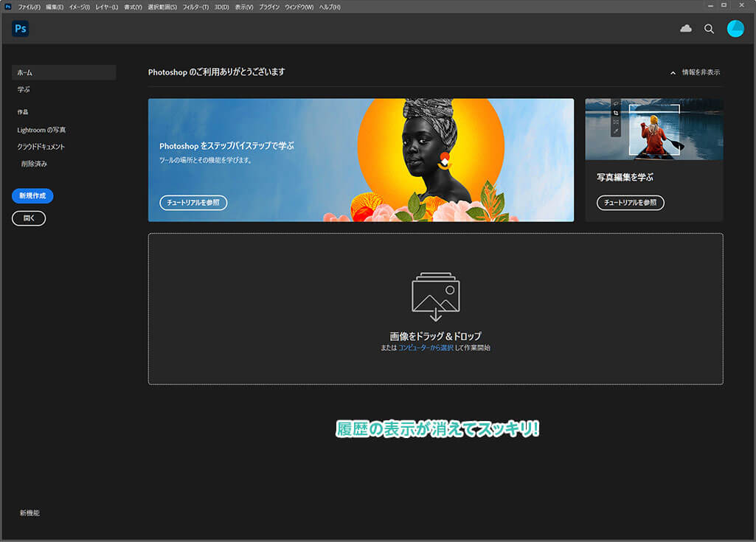The width and height of the screenshot is (756, 542).
Task: Click the 開く button
Action: click(x=29, y=218)
